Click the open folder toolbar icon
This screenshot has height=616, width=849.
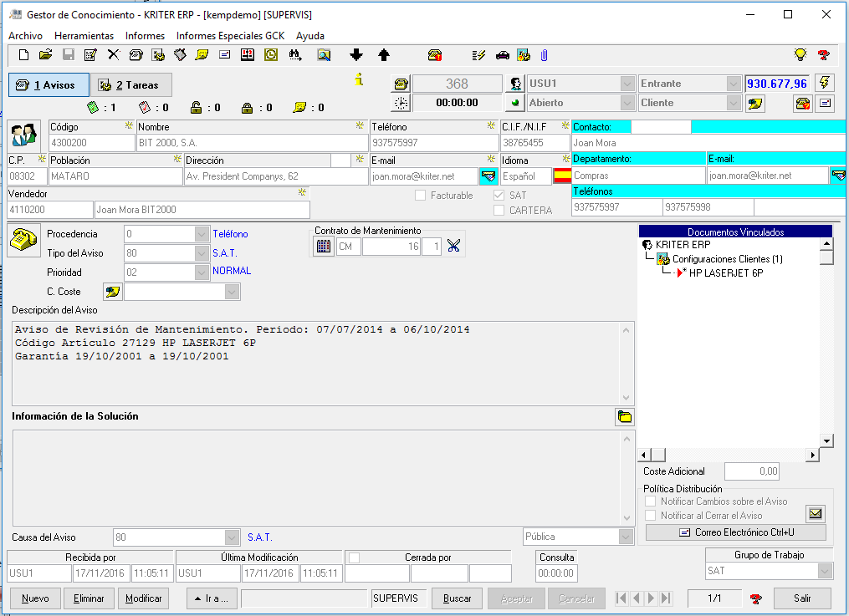tap(45, 54)
